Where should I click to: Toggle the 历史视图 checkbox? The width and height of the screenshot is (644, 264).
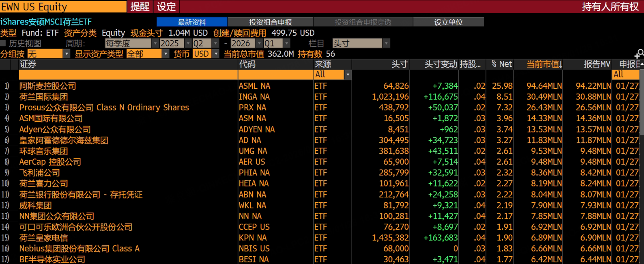point(3,43)
